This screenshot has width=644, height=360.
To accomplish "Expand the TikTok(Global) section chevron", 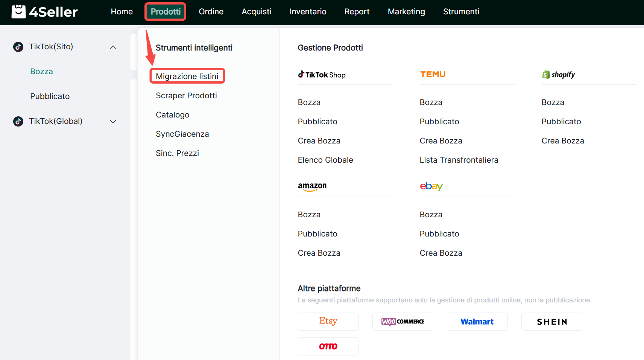I will pyautogui.click(x=113, y=121).
